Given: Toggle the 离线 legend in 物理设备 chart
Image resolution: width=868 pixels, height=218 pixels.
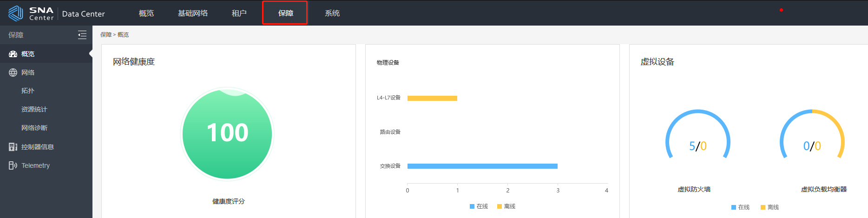Looking at the screenshot, I should coord(506,206).
